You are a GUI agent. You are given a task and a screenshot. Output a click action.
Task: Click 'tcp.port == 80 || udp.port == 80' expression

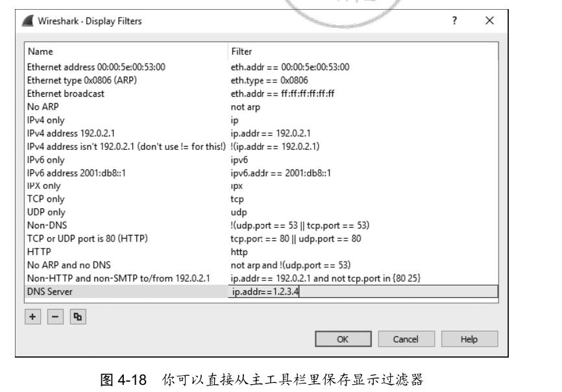(296, 239)
